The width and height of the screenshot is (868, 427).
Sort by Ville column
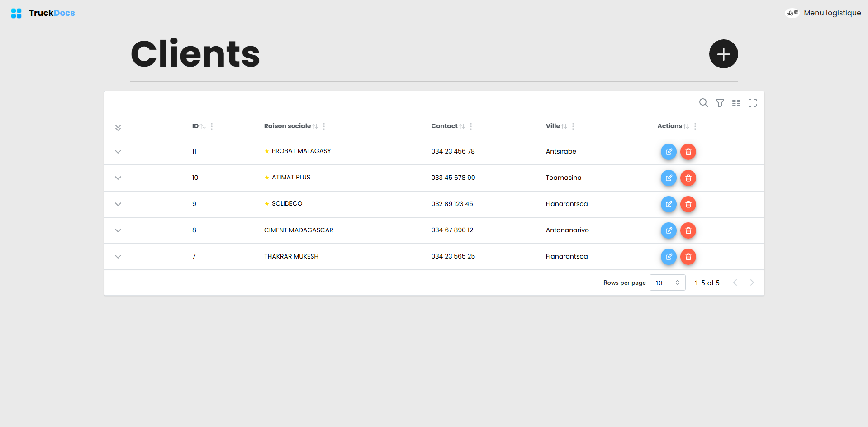[x=564, y=126]
